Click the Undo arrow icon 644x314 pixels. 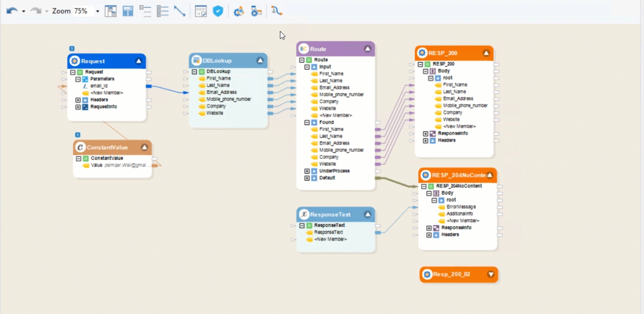(12, 11)
